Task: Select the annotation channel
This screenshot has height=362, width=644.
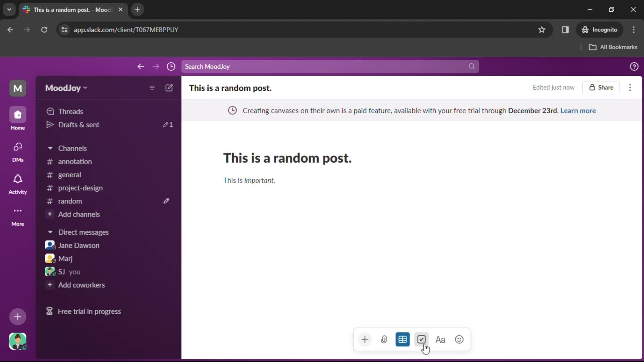Action: pyautogui.click(x=75, y=161)
